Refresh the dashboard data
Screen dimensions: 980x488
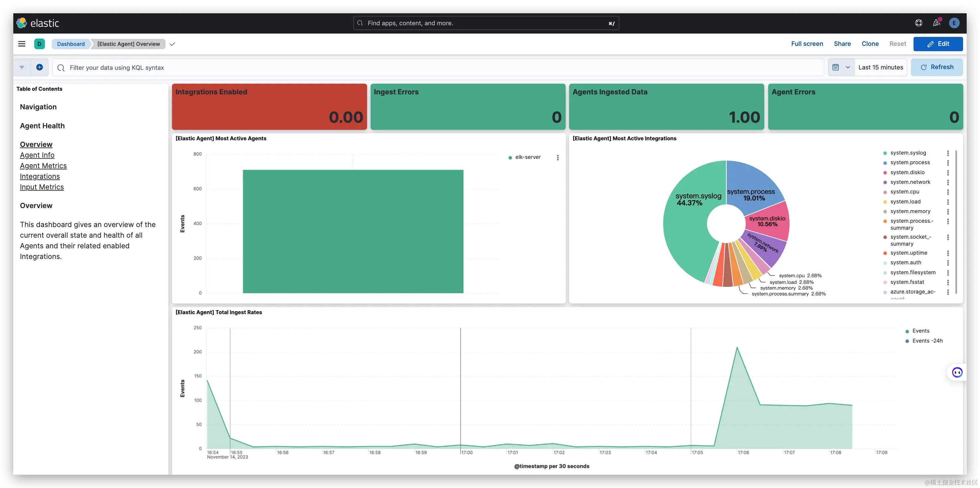937,67
